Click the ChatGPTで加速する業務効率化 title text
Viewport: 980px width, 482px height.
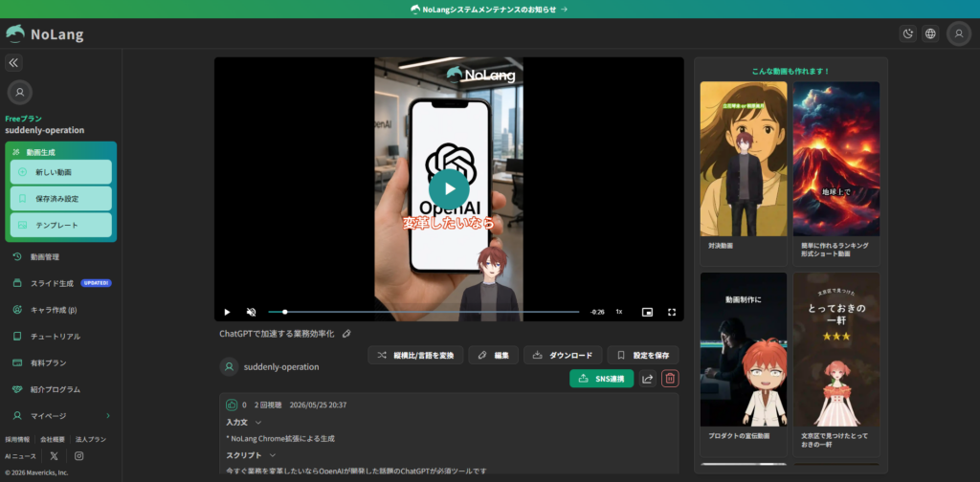(x=277, y=334)
